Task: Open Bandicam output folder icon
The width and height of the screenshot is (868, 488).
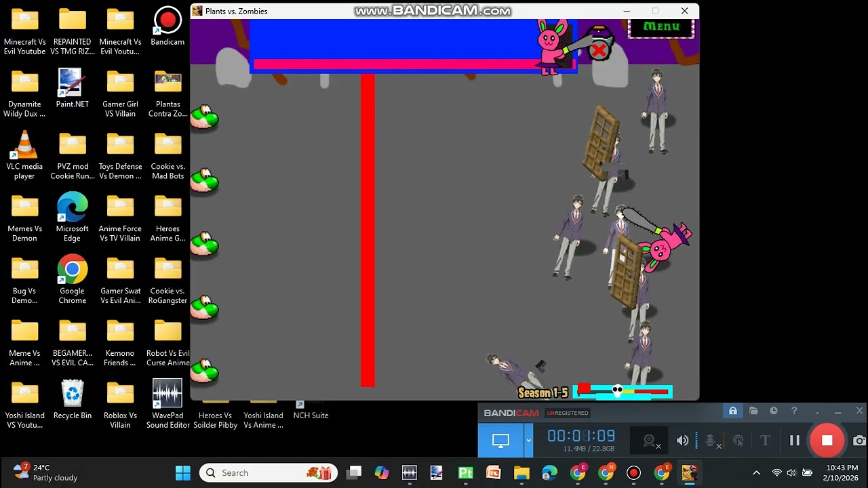Action: (x=753, y=411)
